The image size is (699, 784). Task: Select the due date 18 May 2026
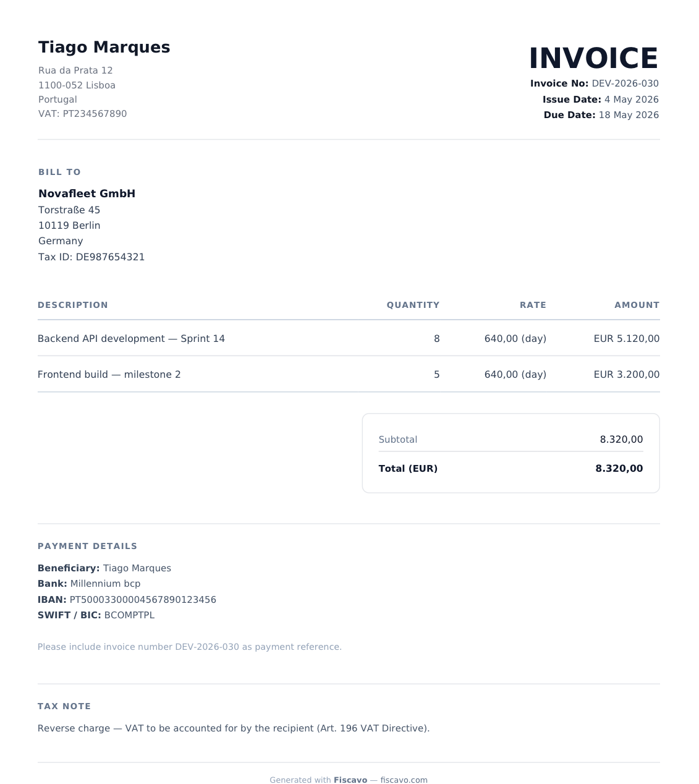pyautogui.click(x=629, y=115)
